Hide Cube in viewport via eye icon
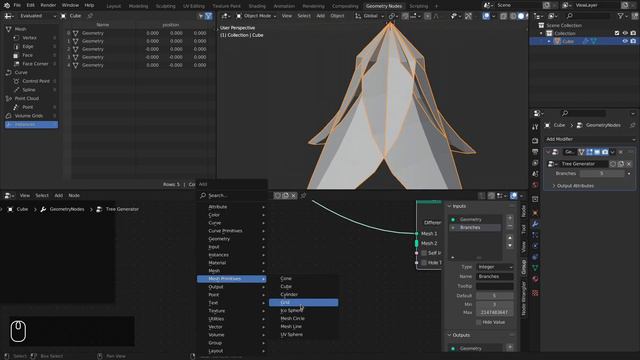 click(x=625, y=41)
